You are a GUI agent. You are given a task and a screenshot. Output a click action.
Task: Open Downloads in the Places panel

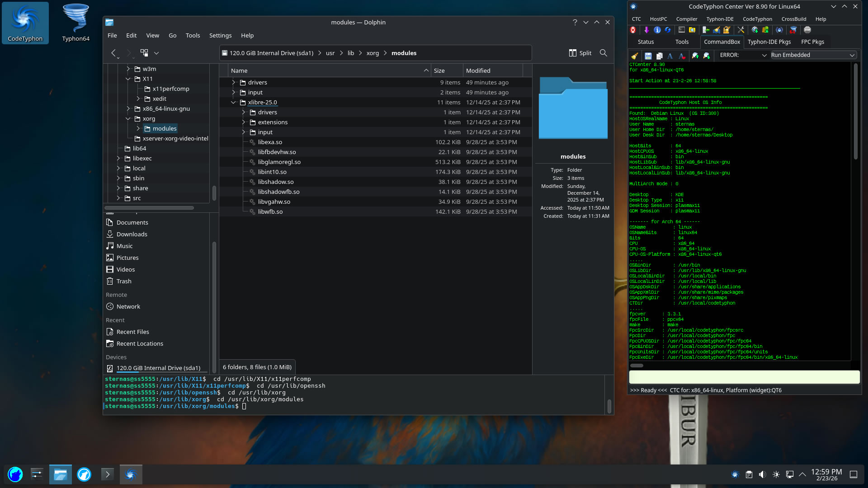click(132, 234)
